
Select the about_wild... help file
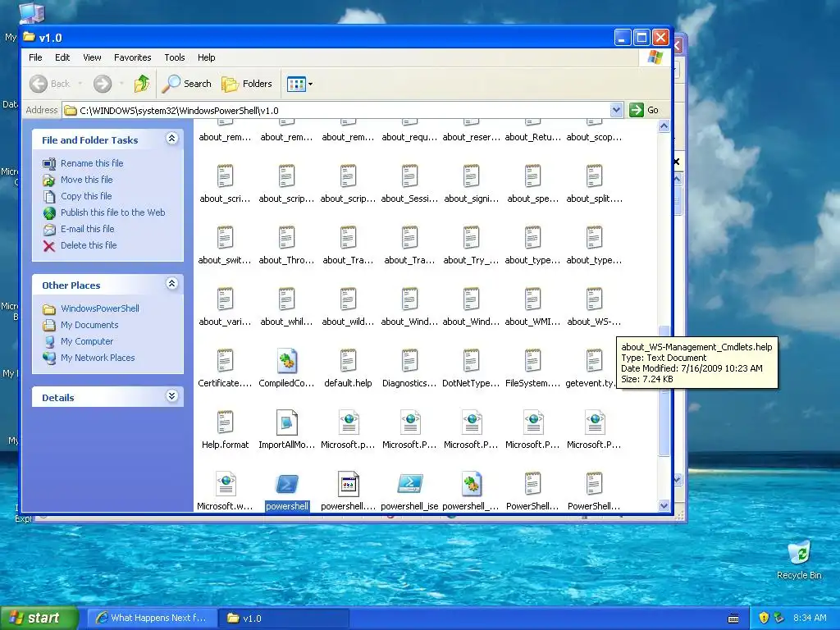(x=348, y=299)
